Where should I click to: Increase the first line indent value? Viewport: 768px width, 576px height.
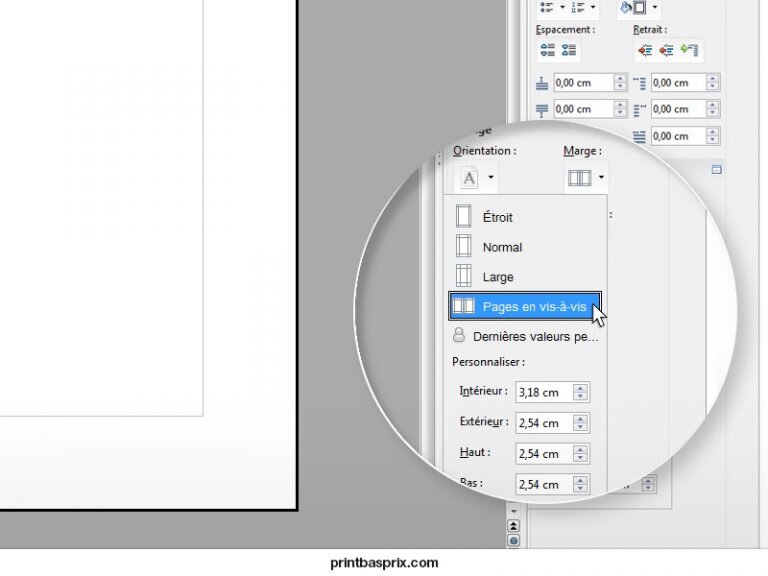coord(713,132)
